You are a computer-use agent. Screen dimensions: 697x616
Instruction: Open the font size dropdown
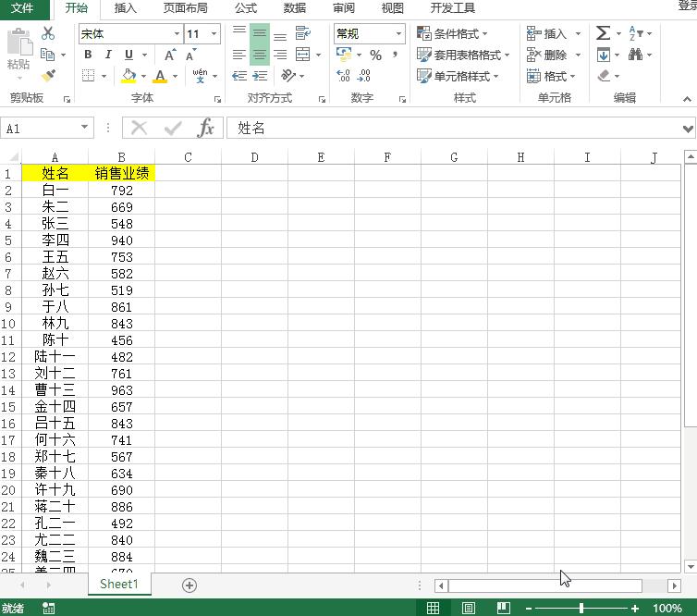point(214,34)
